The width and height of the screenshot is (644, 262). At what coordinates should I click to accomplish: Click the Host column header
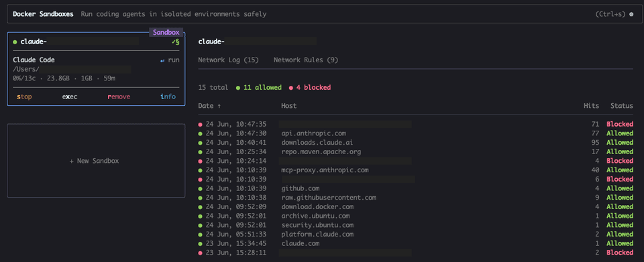[x=288, y=106]
